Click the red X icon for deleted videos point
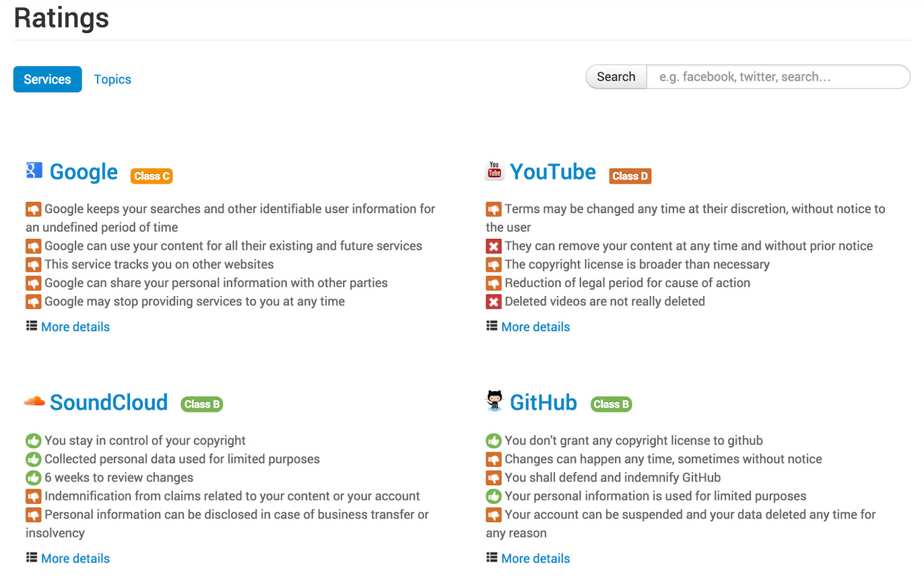924x584 pixels. [494, 301]
